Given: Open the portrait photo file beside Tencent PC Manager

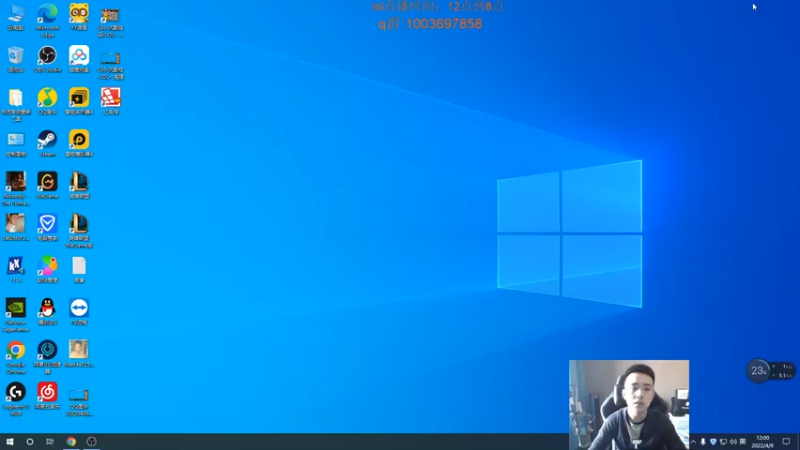Looking at the screenshot, I should click(16, 228).
